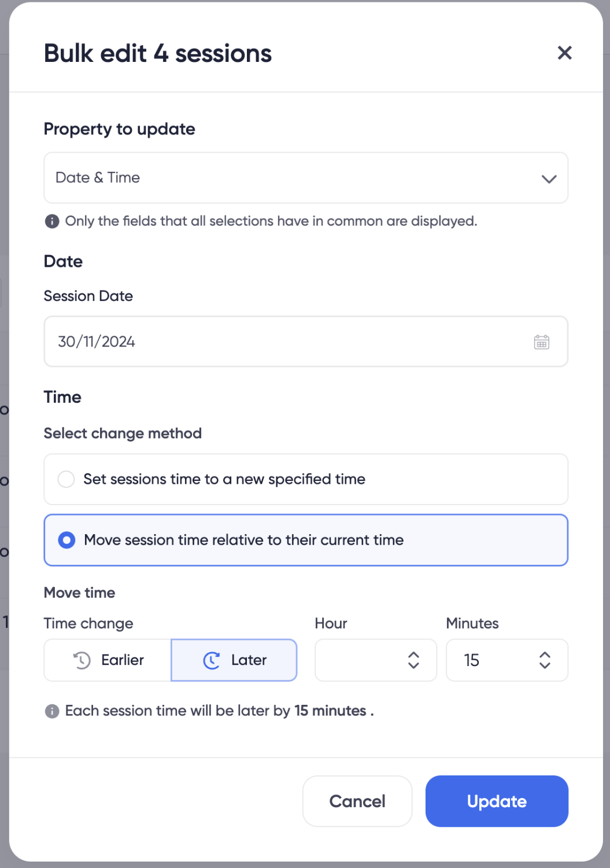
Task: Choose the Earlier time change option
Action: [x=108, y=660]
